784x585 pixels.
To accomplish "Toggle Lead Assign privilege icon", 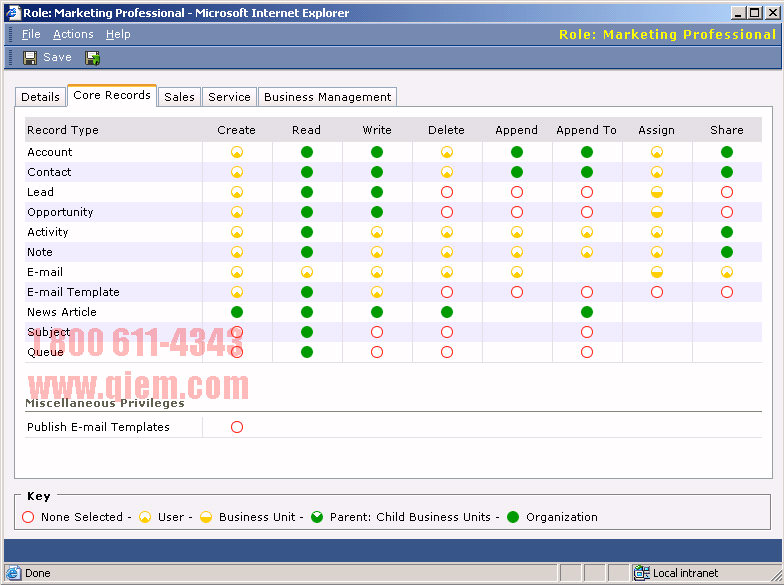I will [657, 192].
